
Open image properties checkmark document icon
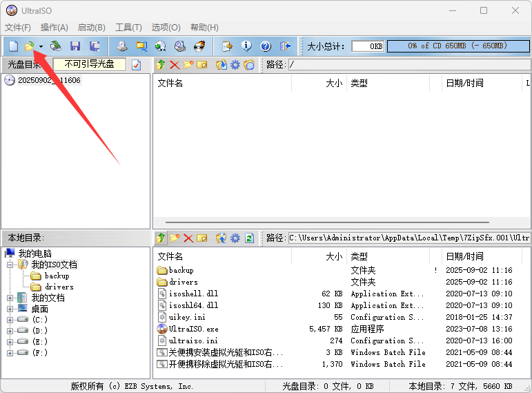[x=137, y=64]
